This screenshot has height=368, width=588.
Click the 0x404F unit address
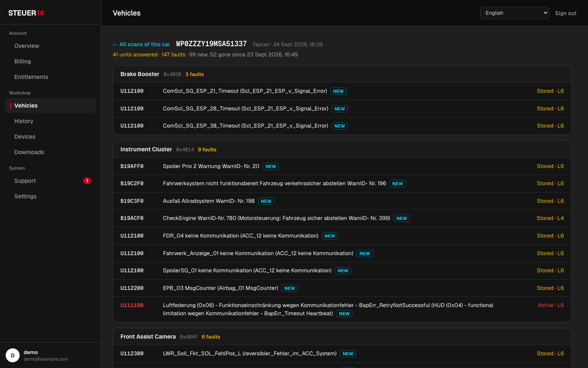click(x=189, y=337)
